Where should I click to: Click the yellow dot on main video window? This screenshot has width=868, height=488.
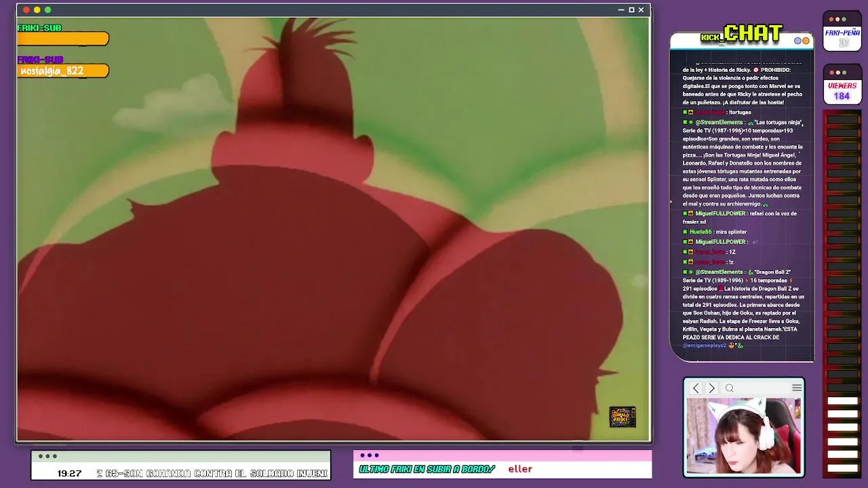(x=37, y=9)
